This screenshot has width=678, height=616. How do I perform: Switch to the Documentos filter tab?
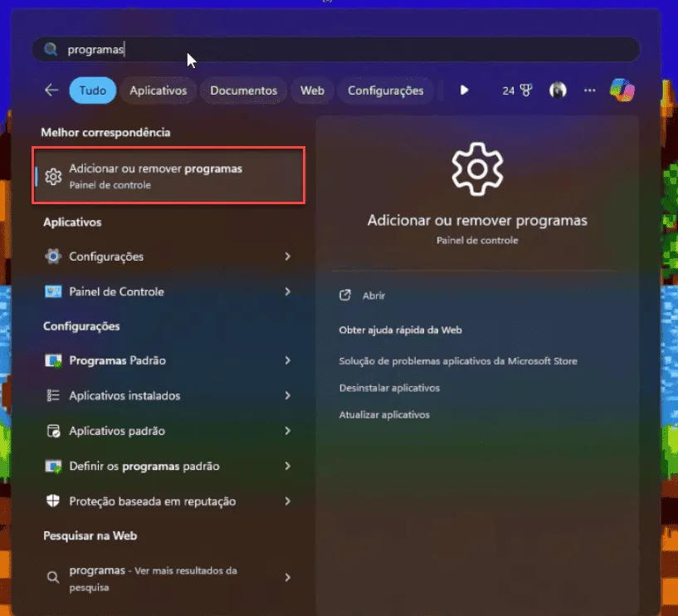coord(243,90)
